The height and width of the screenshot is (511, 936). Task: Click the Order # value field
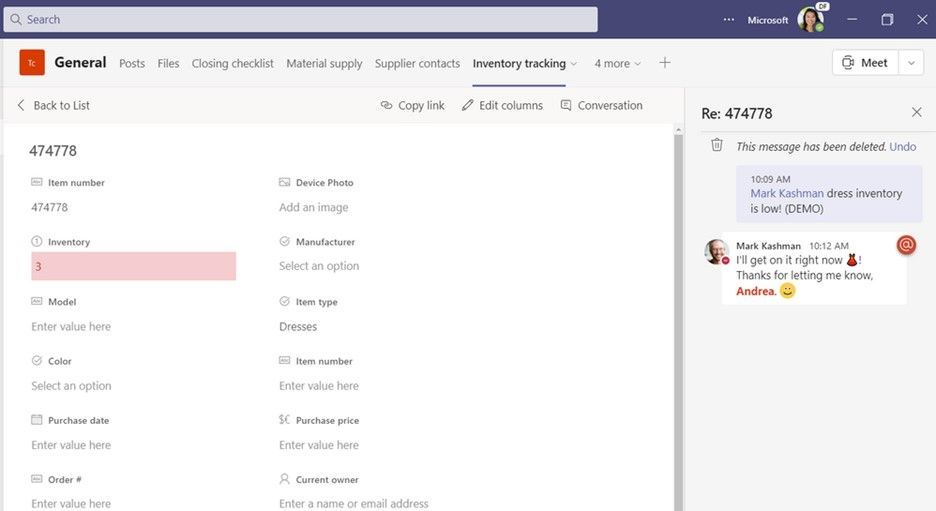click(71, 504)
